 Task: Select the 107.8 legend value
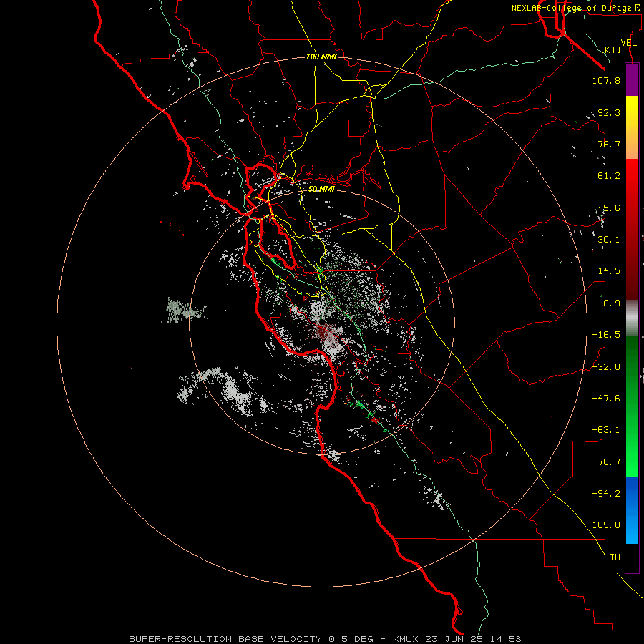pos(606,80)
